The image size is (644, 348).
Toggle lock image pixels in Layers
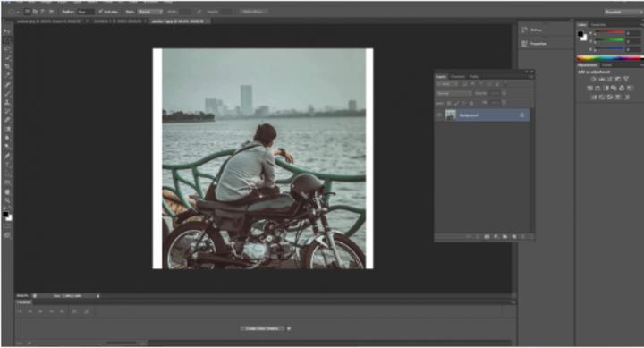pyautogui.click(x=456, y=103)
